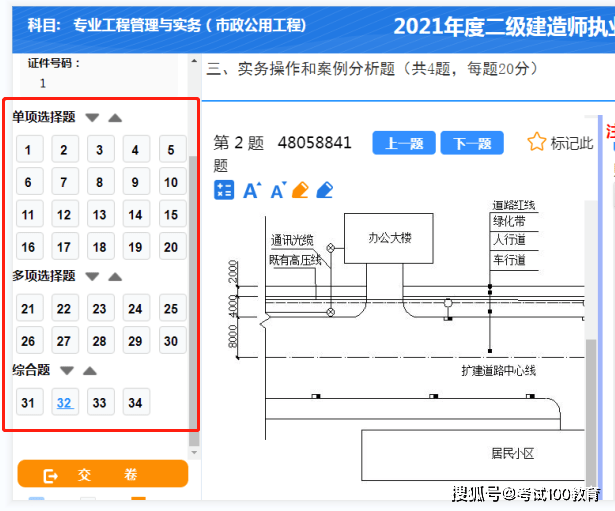Image resolution: width=615 pixels, height=511 pixels.
Task: Collapse 单项选择题 section with up arrow
Action: coord(115,118)
